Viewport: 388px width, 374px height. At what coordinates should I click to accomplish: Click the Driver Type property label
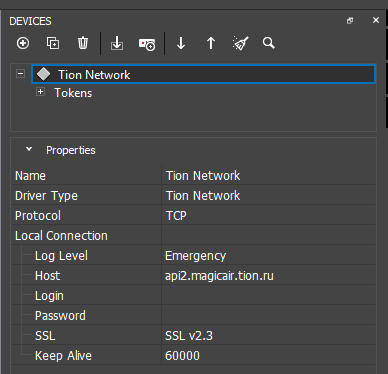tap(46, 196)
